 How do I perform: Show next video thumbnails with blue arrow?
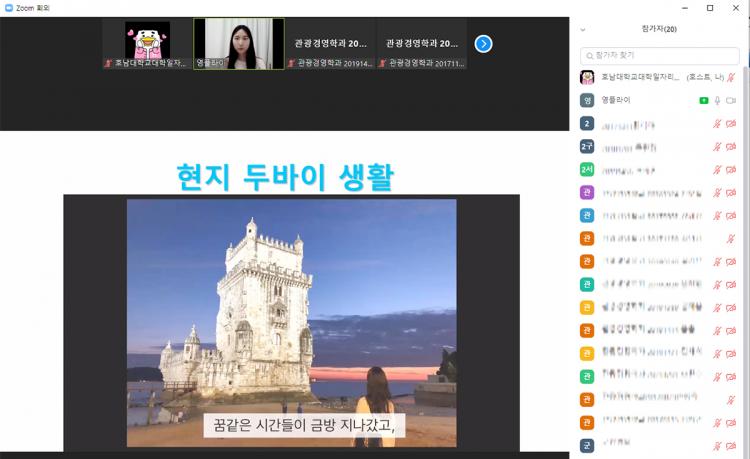click(483, 44)
